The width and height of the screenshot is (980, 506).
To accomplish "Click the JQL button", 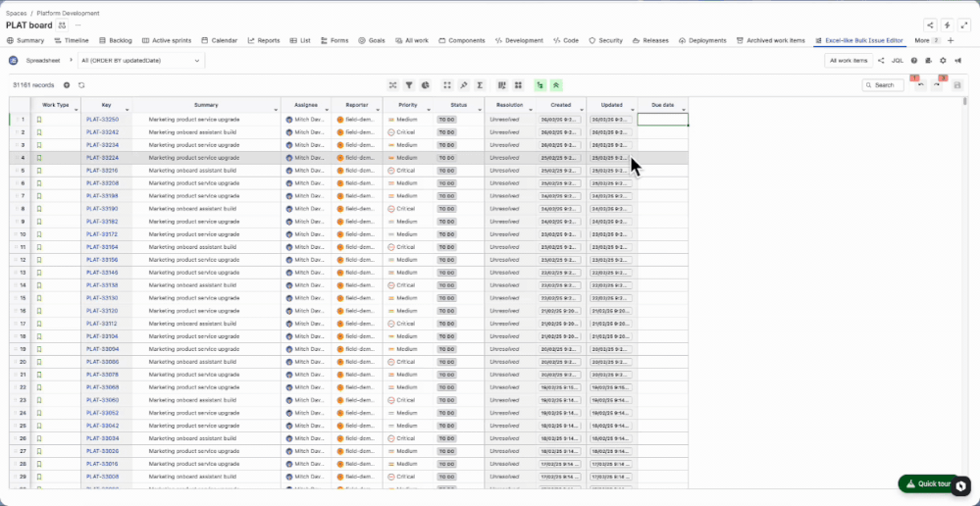I will (898, 61).
